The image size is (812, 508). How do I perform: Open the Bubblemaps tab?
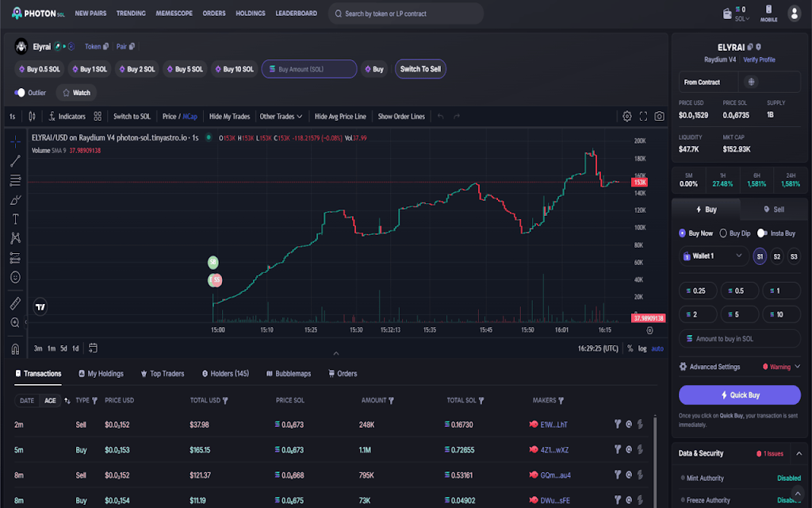tap(289, 373)
